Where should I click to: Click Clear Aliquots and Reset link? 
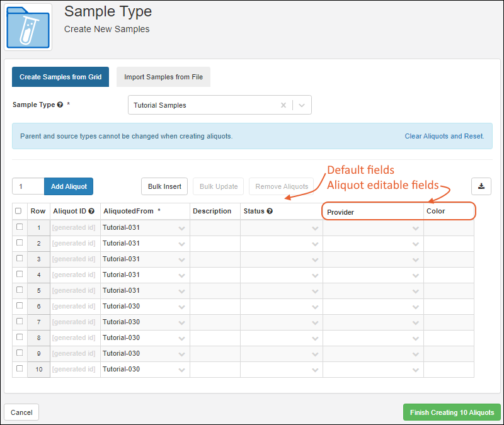(x=444, y=136)
